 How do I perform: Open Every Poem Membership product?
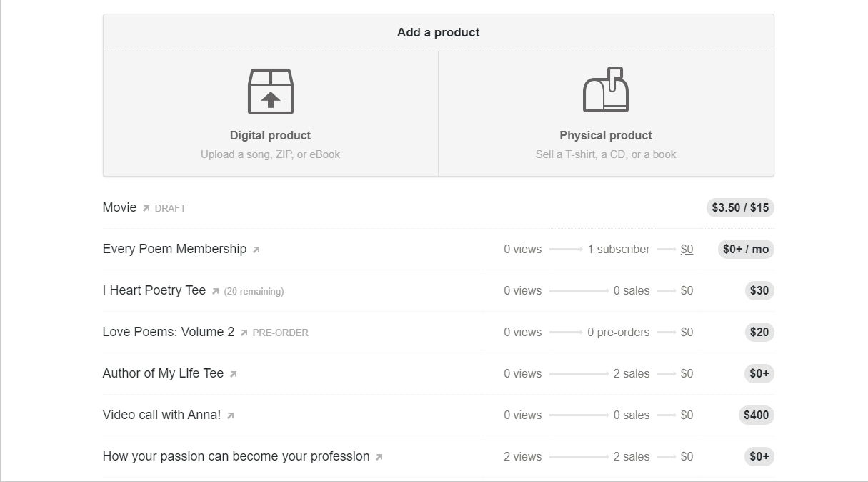click(174, 249)
